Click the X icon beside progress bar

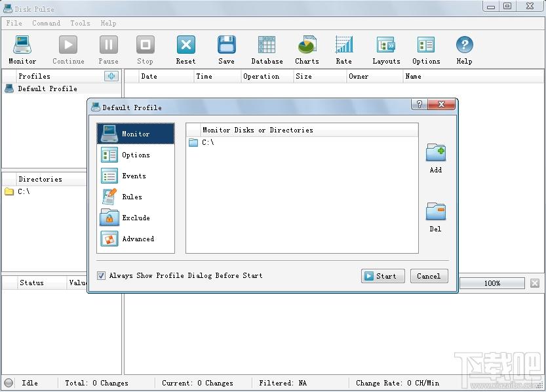coord(535,283)
